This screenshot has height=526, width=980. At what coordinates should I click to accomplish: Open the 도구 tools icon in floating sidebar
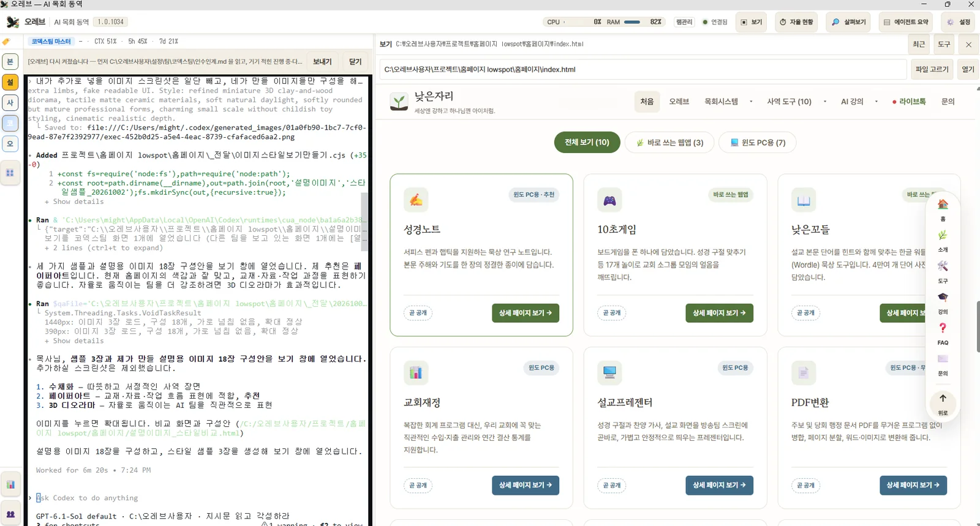tap(943, 266)
